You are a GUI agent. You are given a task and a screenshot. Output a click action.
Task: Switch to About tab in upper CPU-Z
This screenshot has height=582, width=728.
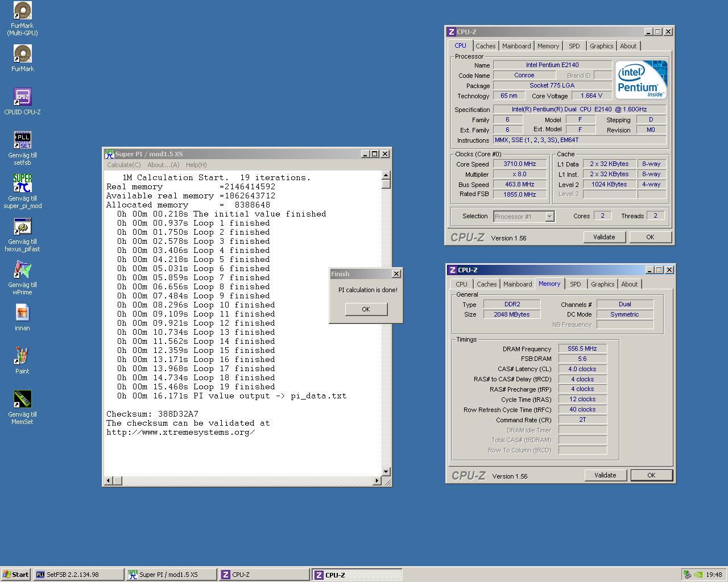628,46
